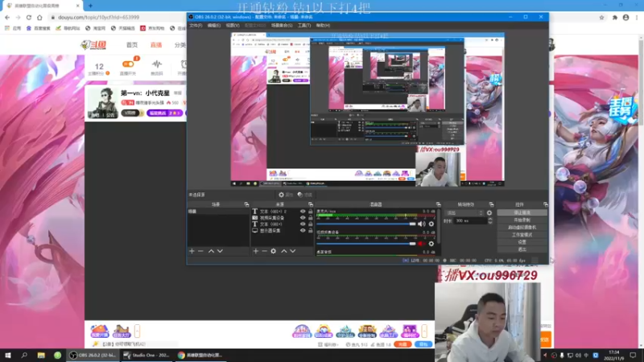
Task: Bookmark this page with the star icon
Action: pos(601,17)
